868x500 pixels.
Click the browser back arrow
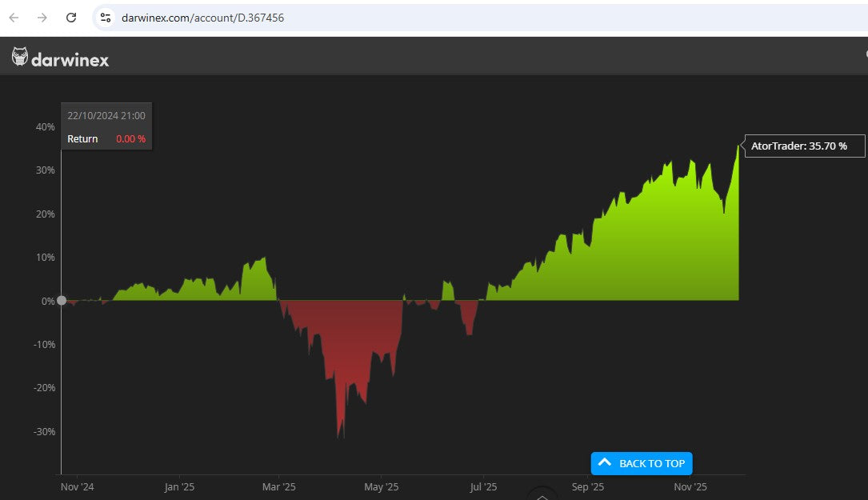pos(14,18)
